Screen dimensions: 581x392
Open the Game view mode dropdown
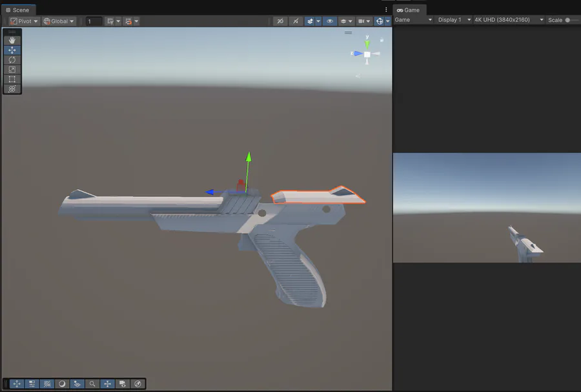pyautogui.click(x=413, y=19)
